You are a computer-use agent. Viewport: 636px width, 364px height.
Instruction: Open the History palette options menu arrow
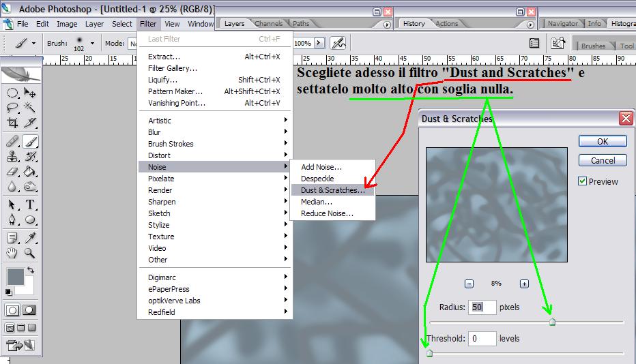coord(530,25)
